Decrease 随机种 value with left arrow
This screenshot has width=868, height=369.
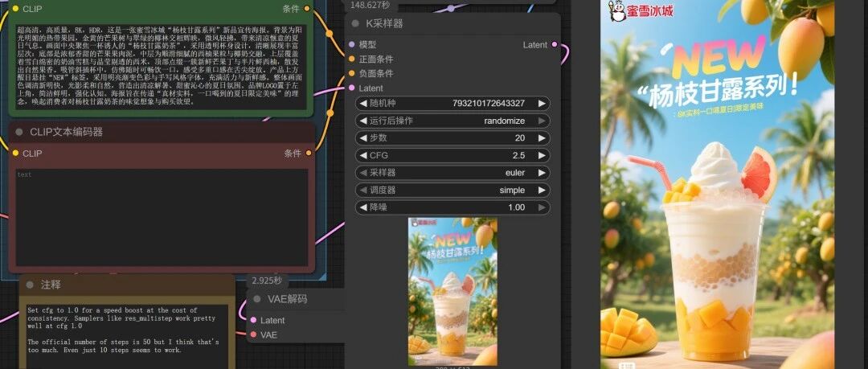[x=363, y=103]
